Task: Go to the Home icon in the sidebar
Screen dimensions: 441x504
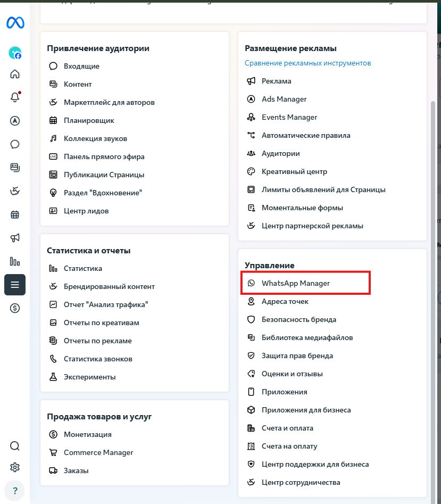Action: click(x=15, y=75)
